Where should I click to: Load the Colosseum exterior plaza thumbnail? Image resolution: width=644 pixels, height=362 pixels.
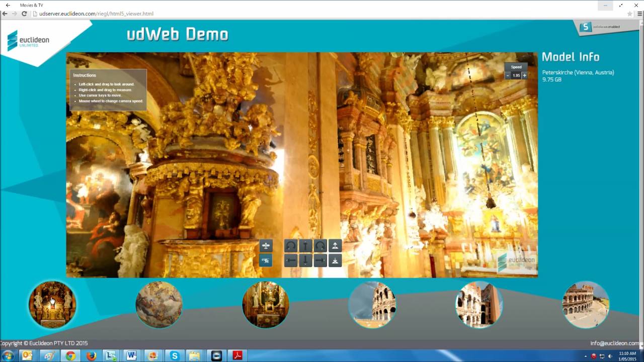(586, 305)
